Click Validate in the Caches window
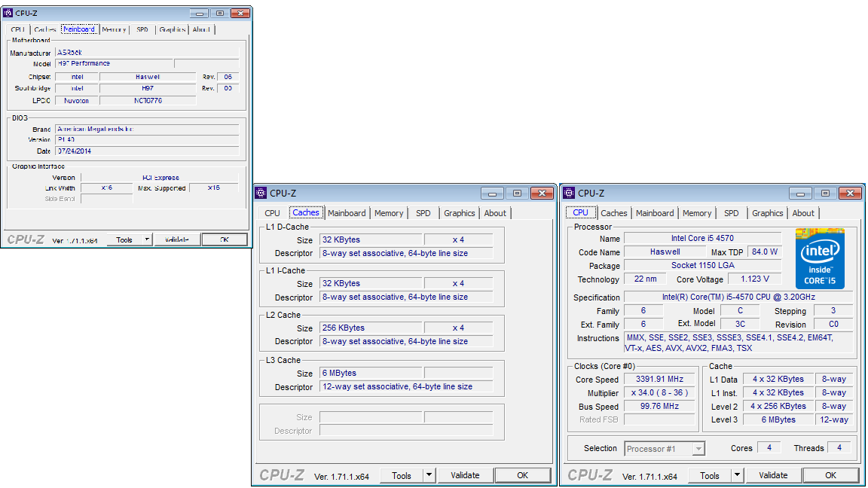This screenshot has height=488, width=868. pos(465,475)
